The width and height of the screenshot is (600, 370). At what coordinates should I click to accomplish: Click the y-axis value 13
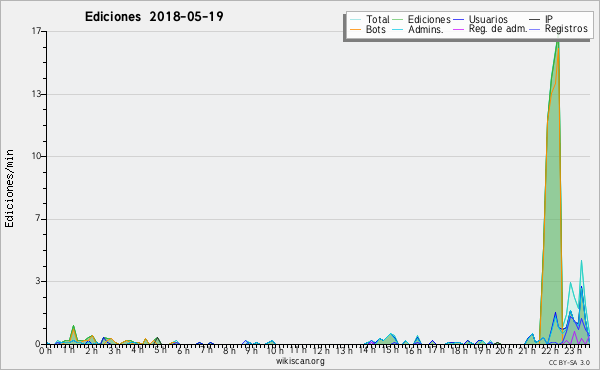(x=36, y=94)
